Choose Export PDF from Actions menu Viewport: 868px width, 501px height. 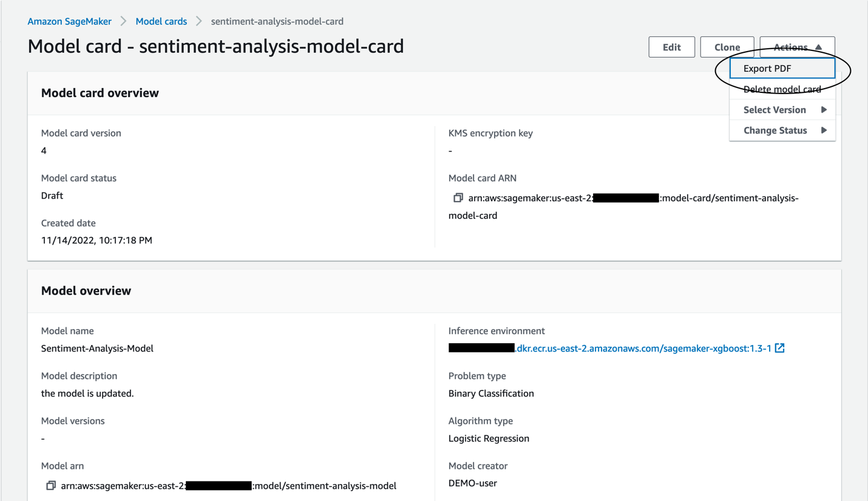pyautogui.click(x=782, y=69)
